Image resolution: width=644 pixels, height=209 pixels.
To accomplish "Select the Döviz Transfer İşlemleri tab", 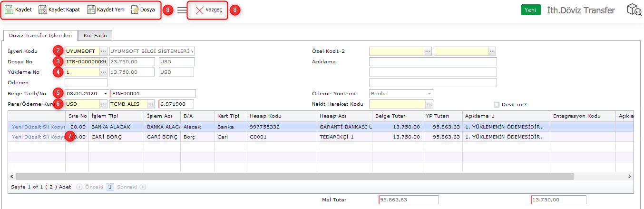I will pos(40,35).
